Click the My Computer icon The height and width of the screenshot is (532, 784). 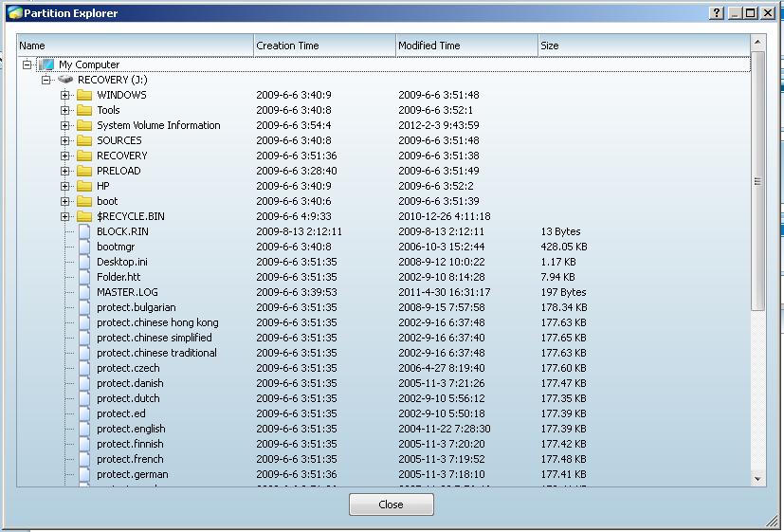pyautogui.click(x=46, y=64)
